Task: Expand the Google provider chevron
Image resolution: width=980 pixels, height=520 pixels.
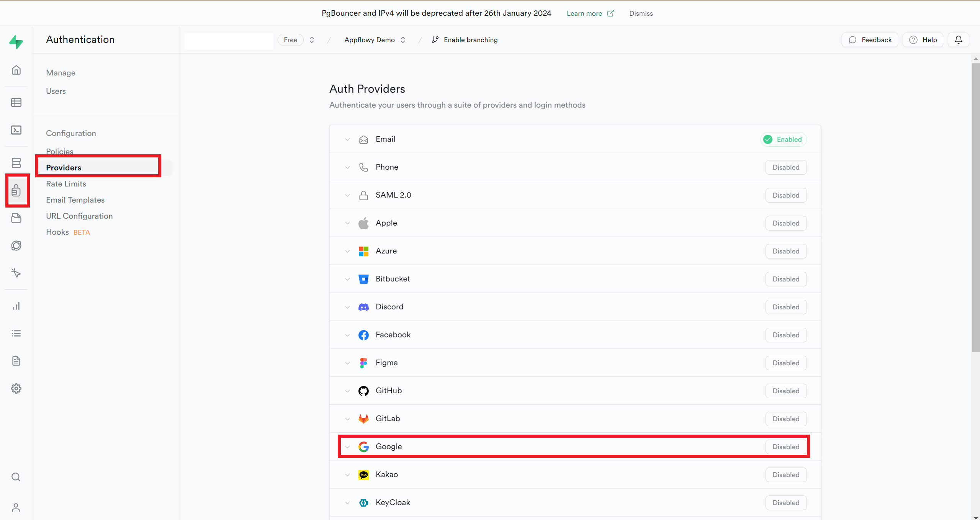Action: pyautogui.click(x=347, y=447)
